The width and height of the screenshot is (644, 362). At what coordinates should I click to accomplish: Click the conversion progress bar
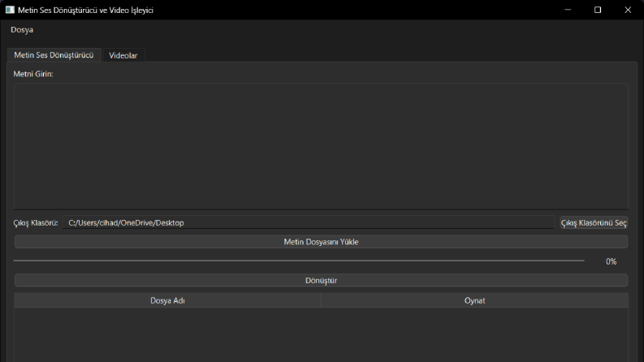tap(299, 261)
